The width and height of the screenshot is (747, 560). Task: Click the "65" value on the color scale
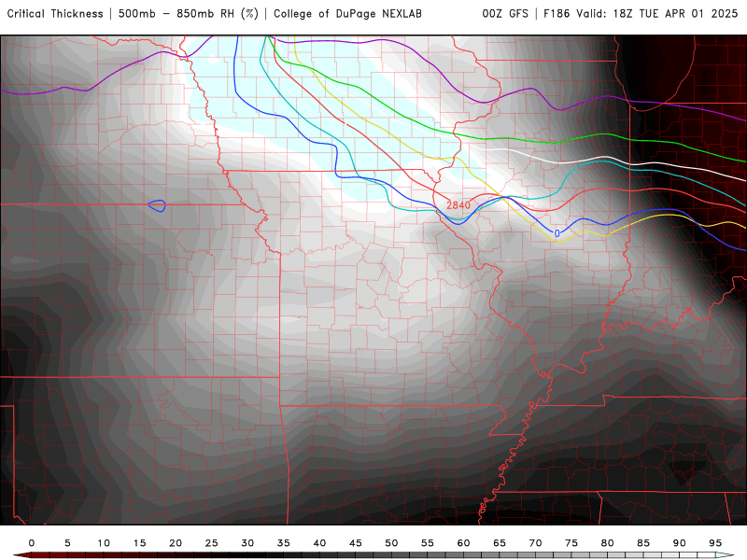click(x=500, y=543)
